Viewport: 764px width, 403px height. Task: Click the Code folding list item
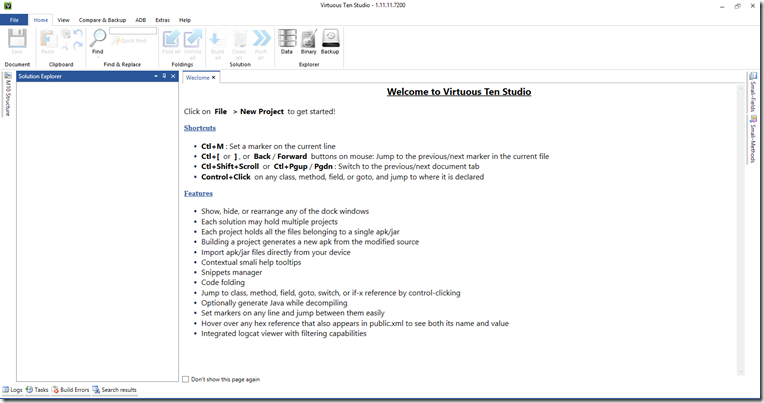coord(223,282)
